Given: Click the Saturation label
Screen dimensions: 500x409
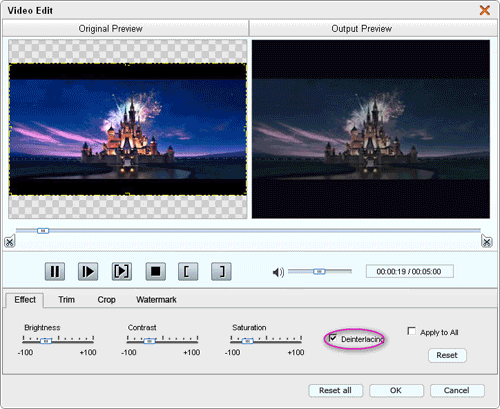Looking at the screenshot, I should click(249, 328).
